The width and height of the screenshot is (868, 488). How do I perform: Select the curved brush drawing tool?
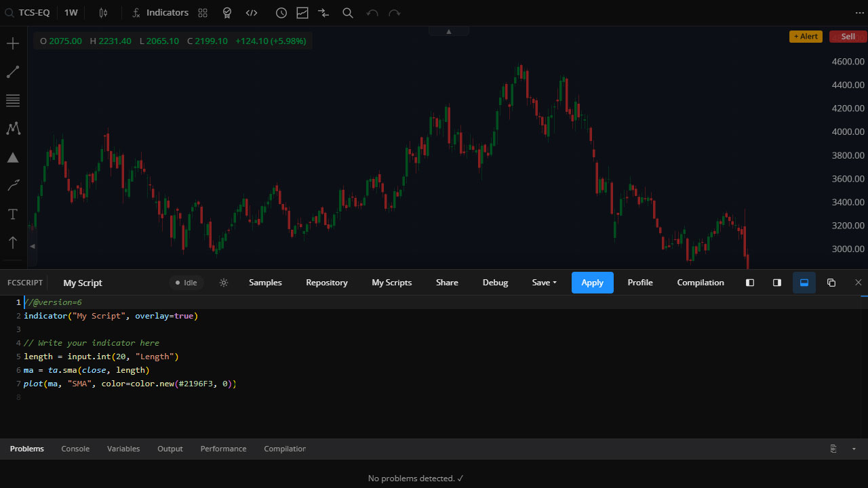[x=13, y=186]
